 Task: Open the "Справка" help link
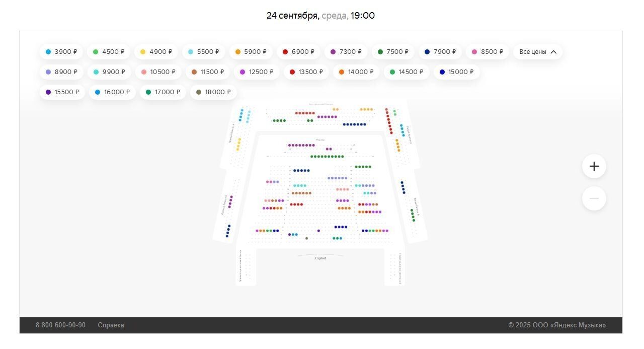(x=111, y=325)
